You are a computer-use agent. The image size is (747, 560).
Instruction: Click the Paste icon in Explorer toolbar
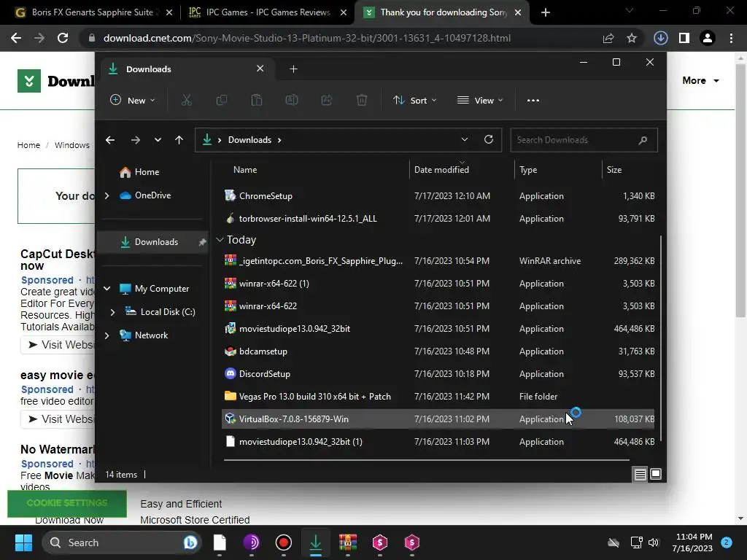pos(257,100)
